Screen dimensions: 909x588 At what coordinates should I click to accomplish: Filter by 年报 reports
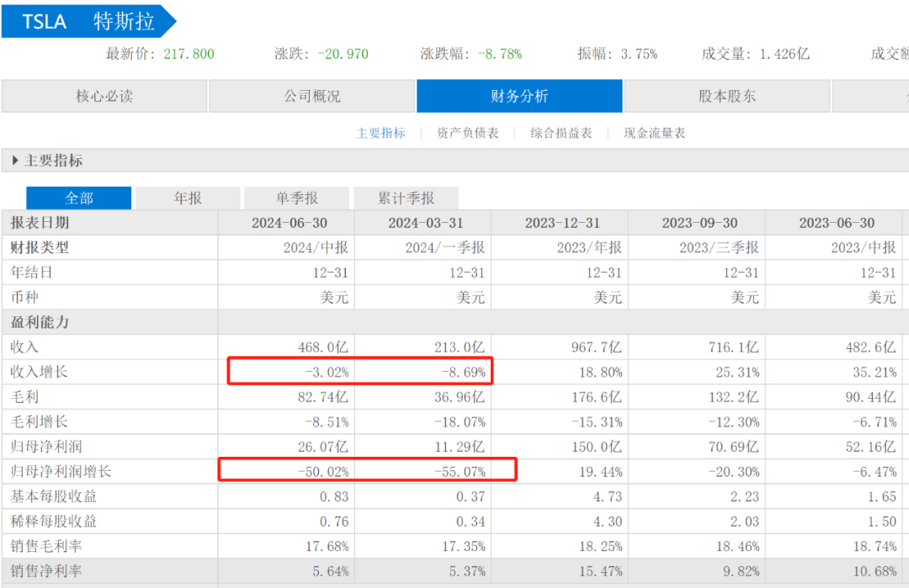188,199
